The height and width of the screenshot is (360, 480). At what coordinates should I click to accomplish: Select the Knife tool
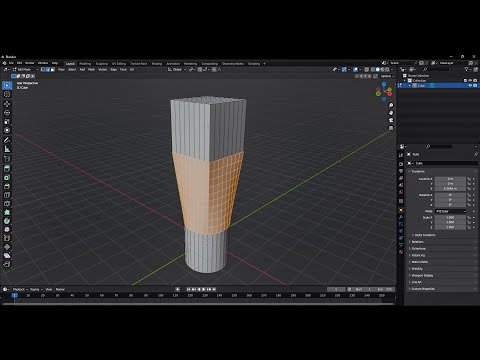point(7,203)
